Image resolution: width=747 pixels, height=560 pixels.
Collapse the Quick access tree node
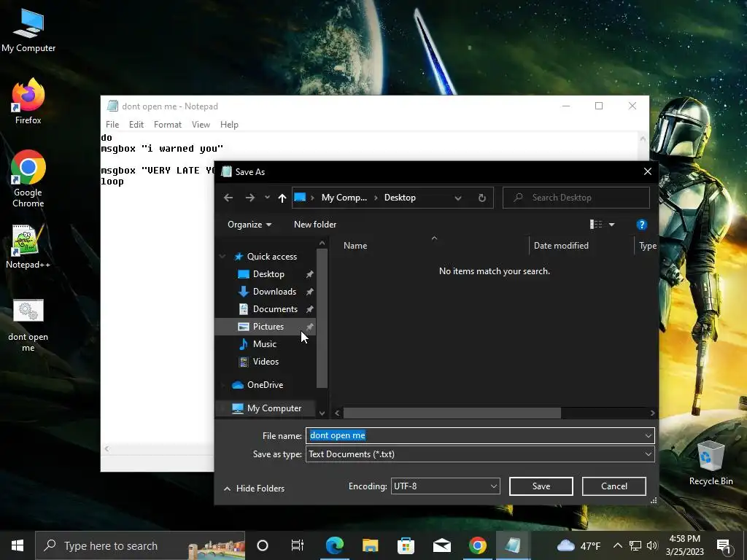222,256
